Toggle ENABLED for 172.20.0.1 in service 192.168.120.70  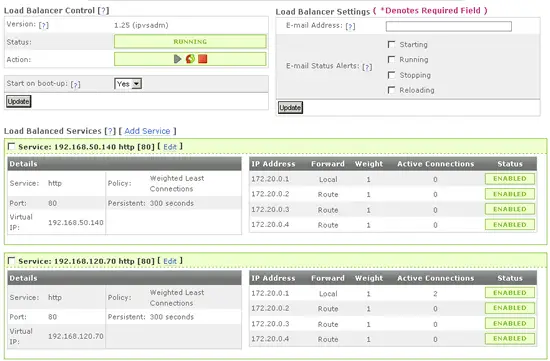point(510,293)
